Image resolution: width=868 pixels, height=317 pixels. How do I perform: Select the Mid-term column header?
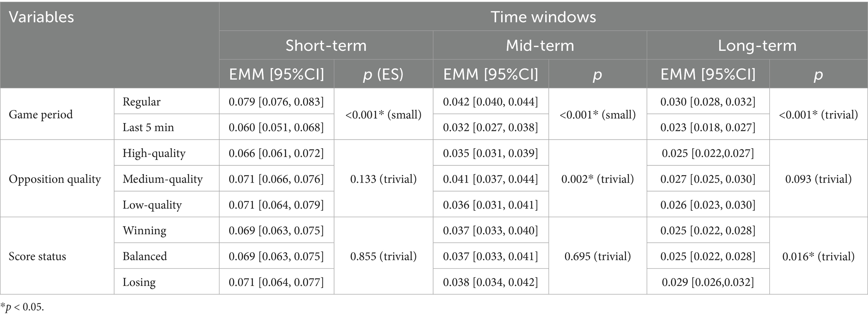tap(540, 45)
